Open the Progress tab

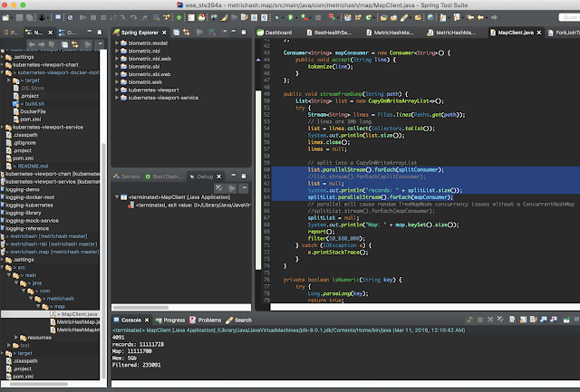point(174,320)
